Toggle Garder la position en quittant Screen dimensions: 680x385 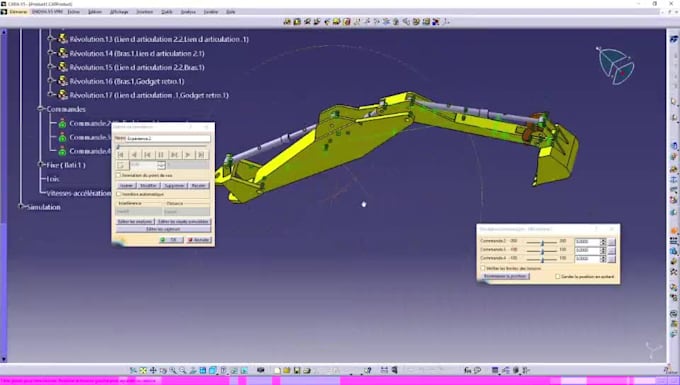pos(558,277)
